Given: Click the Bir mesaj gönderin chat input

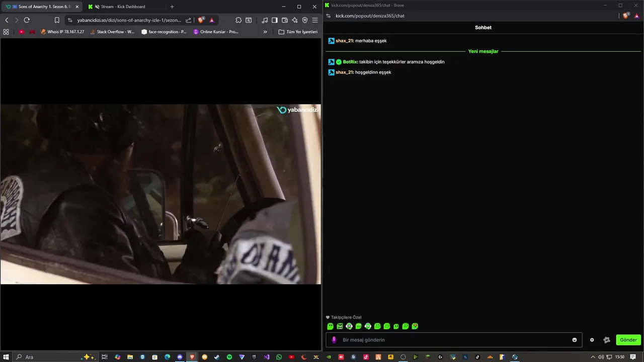Looking at the screenshot, I should coord(453,340).
